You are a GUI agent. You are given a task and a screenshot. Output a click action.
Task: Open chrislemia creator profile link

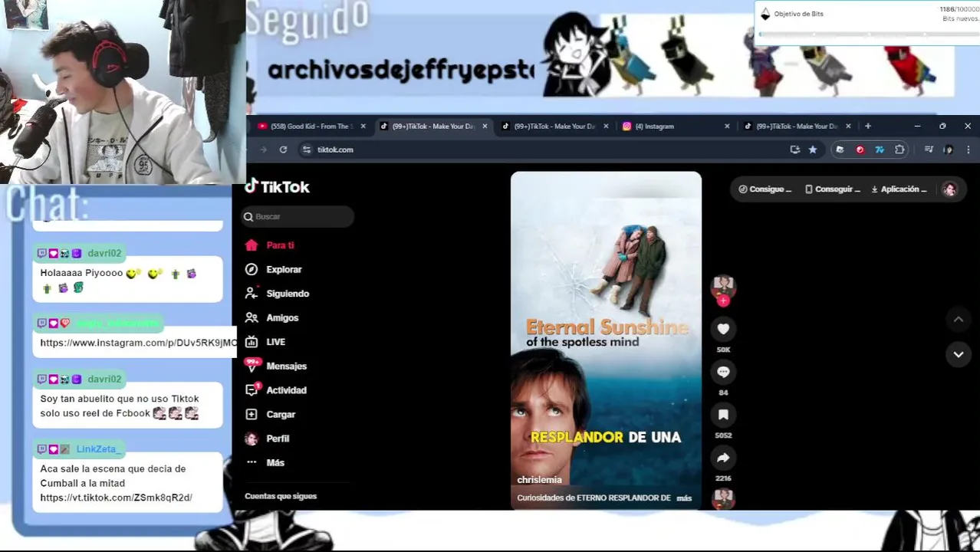point(539,480)
